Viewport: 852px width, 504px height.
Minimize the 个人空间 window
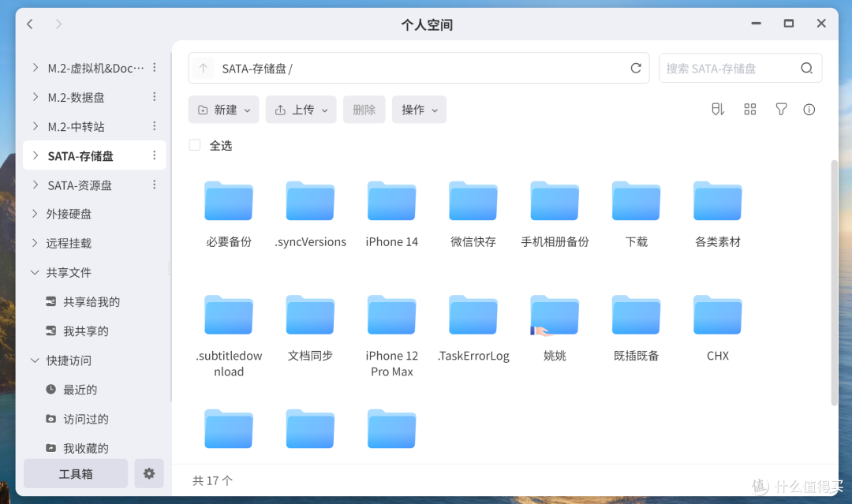[x=756, y=24]
